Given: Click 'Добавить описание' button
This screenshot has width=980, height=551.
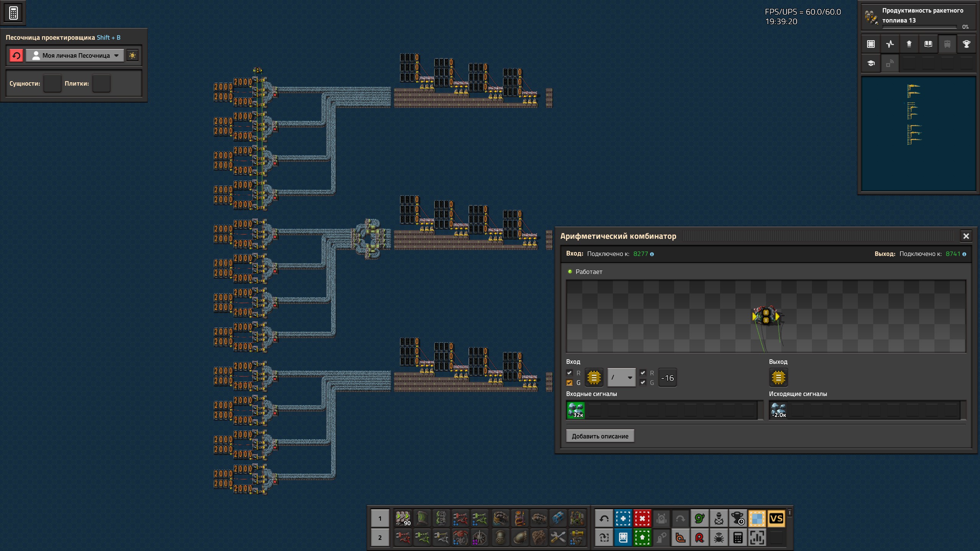Looking at the screenshot, I should tap(600, 436).
